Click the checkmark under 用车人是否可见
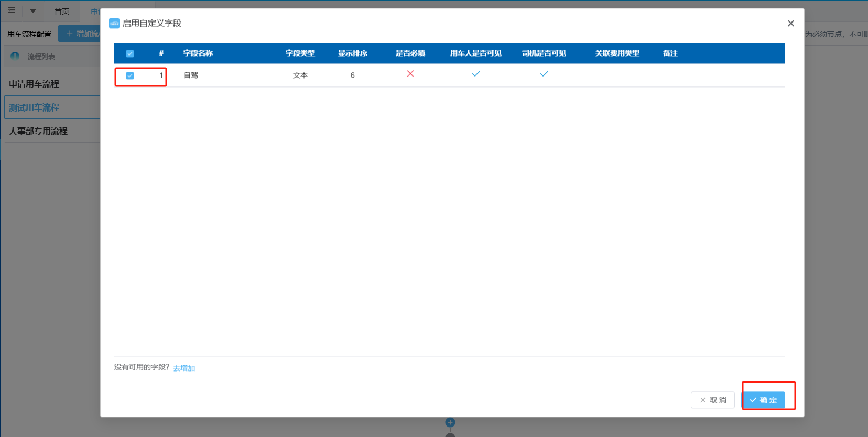Screen dimensions: 868x437 (476, 74)
